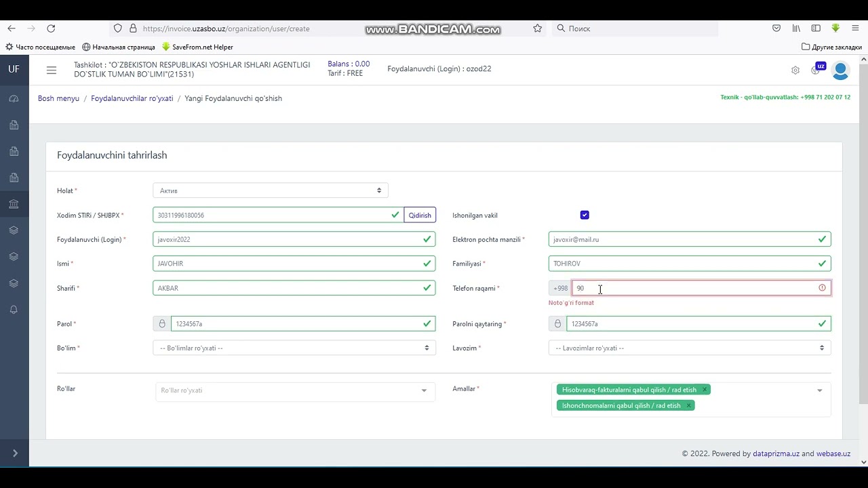Click the Noto'g'ri format error message
This screenshot has height=488, width=868.
571,303
